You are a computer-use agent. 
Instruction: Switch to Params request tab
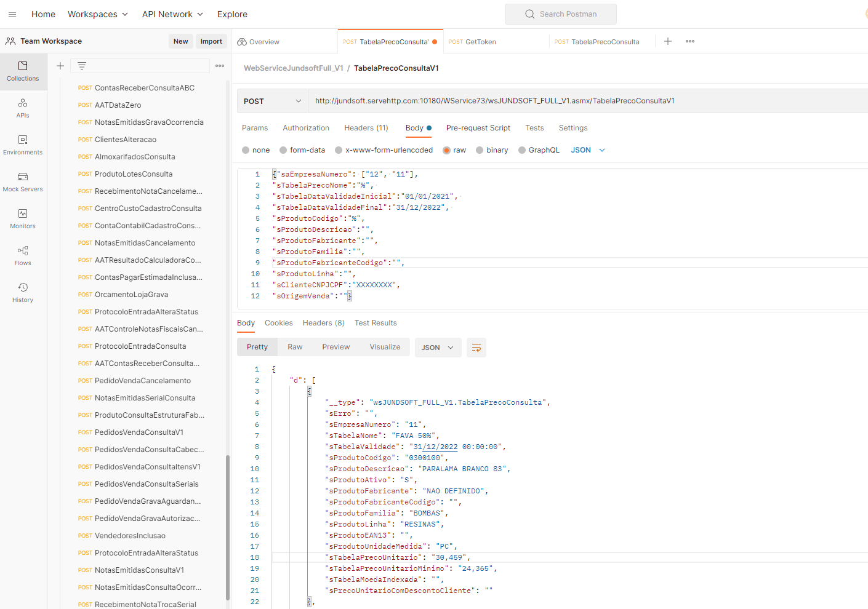click(x=255, y=128)
